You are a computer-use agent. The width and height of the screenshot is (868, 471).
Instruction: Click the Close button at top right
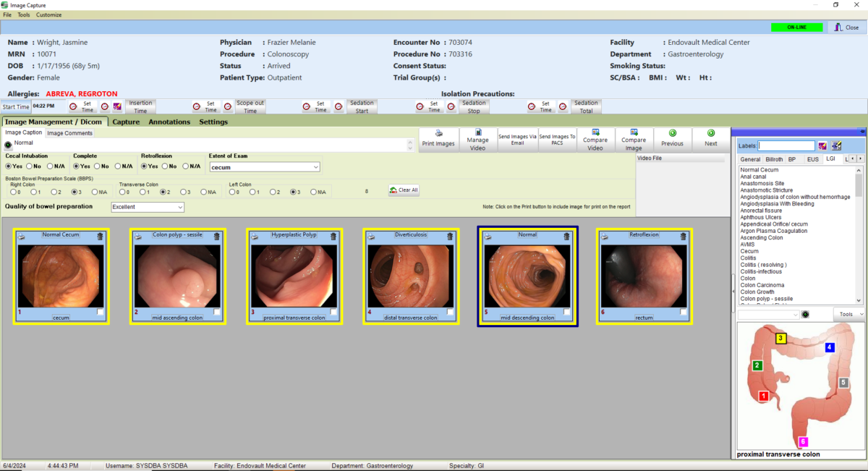click(848, 27)
